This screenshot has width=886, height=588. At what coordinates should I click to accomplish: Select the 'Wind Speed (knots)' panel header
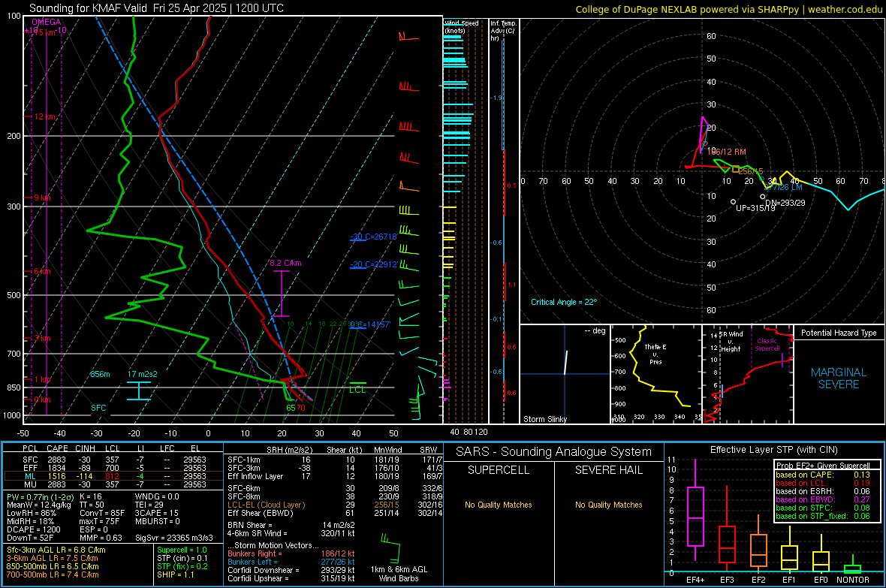(x=462, y=26)
